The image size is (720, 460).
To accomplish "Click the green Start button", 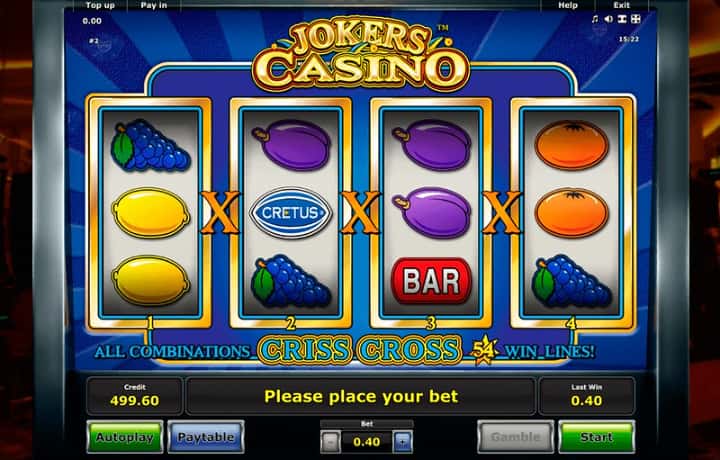I will tap(596, 437).
